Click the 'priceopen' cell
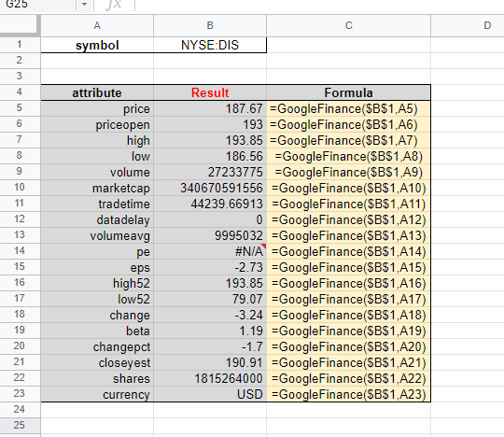 click(97, 125)
